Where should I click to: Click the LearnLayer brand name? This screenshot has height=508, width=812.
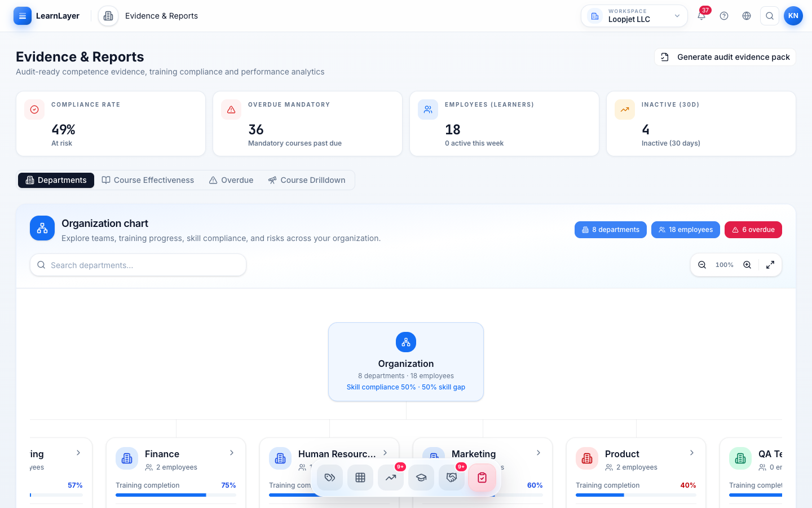tap(58, 16)
